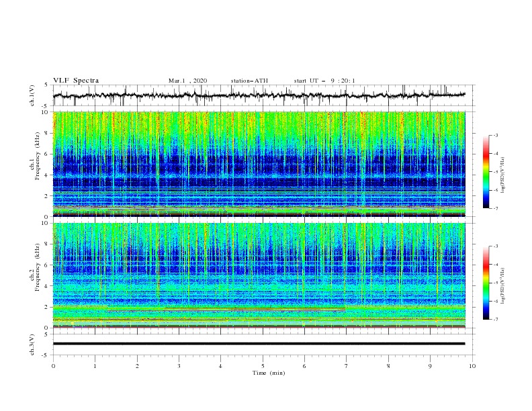Viewport: 532px width, 411px height.
Task: Select the ch.2 "Frequency (kHz)" axis label
Action: 38,267
